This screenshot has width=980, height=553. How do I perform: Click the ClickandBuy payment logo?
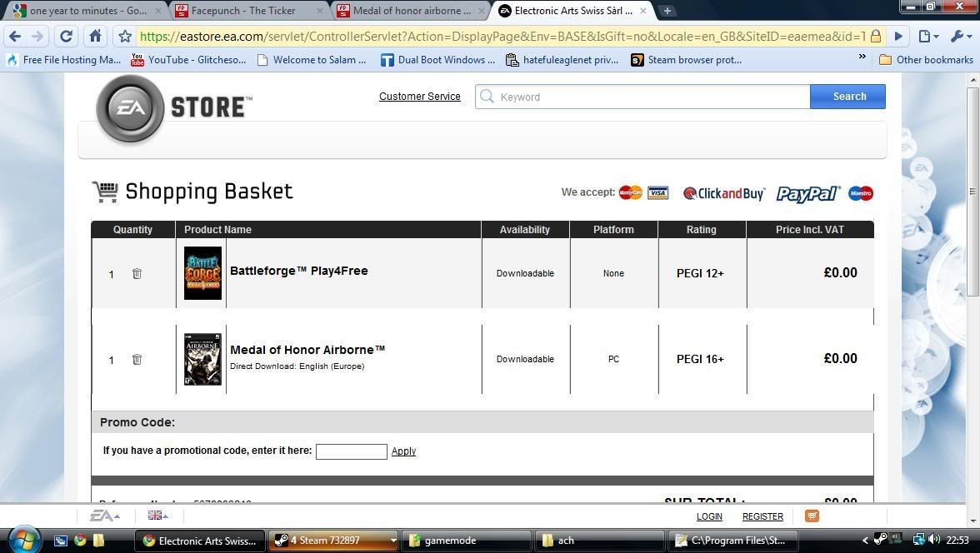(x=723, y=193)
